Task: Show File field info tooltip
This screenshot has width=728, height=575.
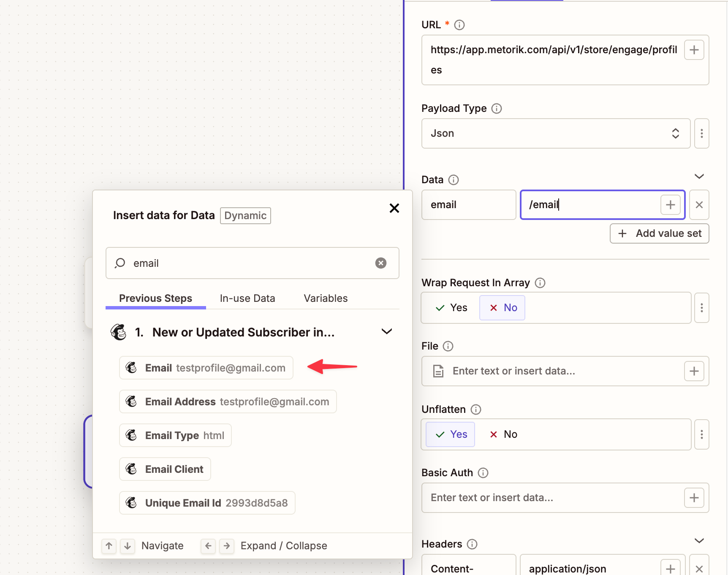Action: click(448, 346)
